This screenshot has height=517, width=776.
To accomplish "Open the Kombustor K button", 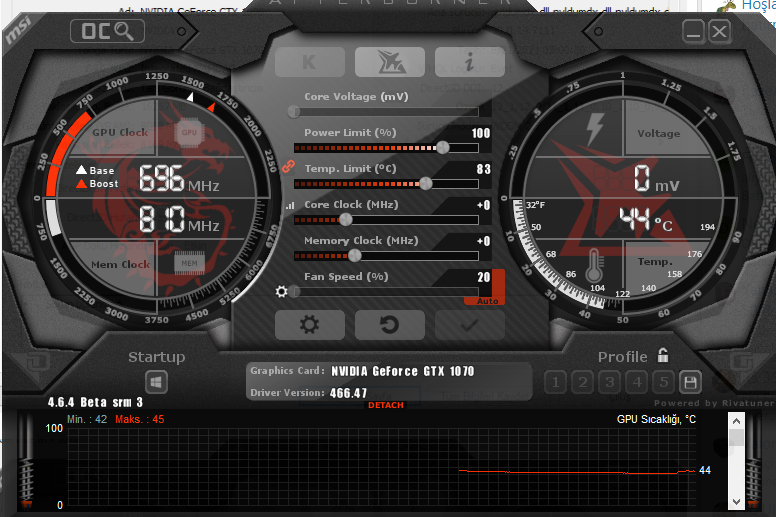I will 310,62.
